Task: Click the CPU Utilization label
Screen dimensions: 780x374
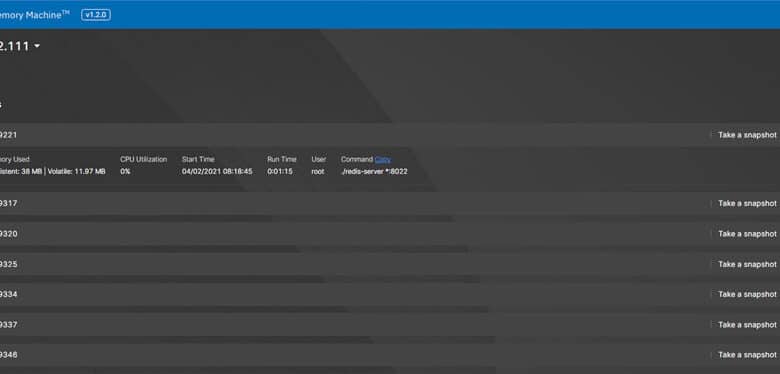Action: (144, 160)
